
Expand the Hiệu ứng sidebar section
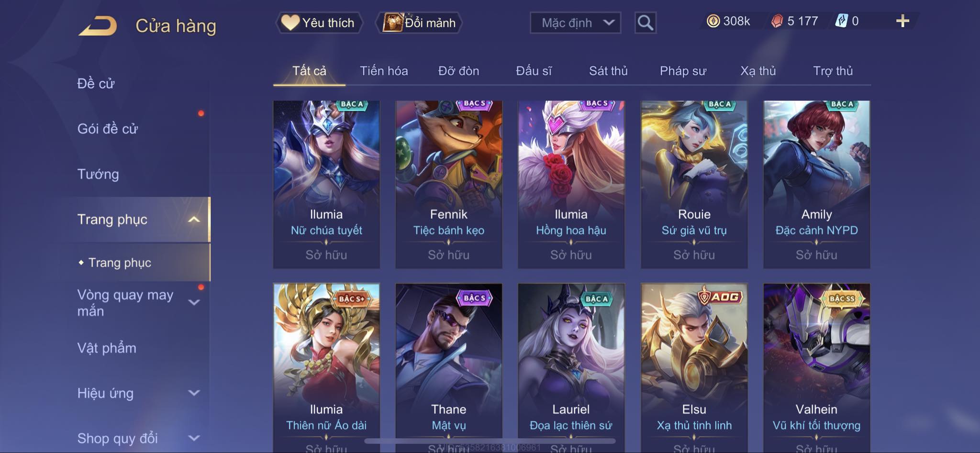click(x=194, y=393)
